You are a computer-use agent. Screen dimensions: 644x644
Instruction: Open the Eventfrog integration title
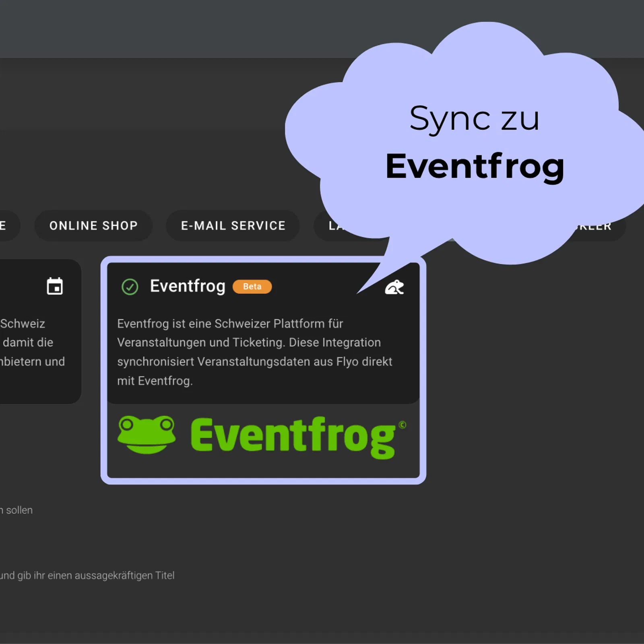(x=188, y=286)
